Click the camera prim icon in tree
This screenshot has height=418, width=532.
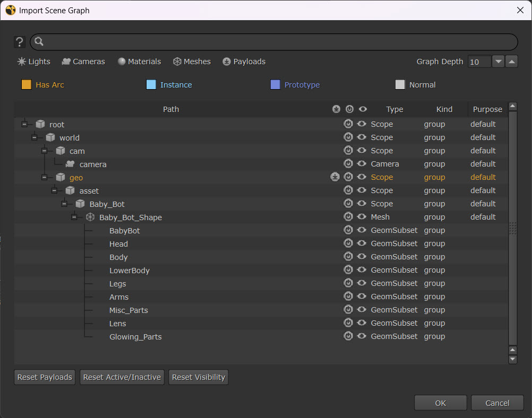(x=70, y=164)
